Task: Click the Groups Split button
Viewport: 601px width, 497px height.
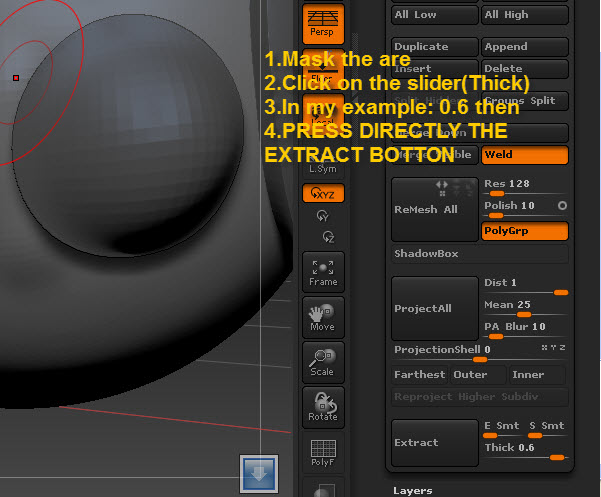Action: click(525, 101)
